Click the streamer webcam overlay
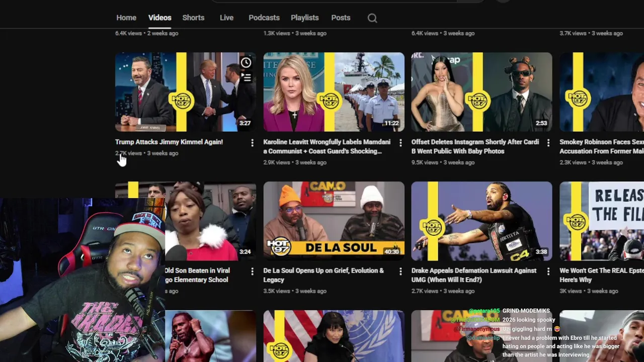The width and height of the screenshot is (644, 362). 83,280
